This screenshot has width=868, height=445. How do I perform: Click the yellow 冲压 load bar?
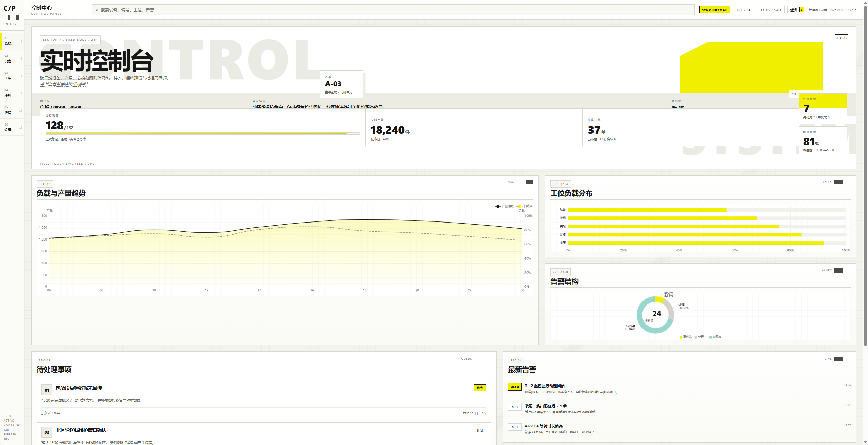point(696,243)
